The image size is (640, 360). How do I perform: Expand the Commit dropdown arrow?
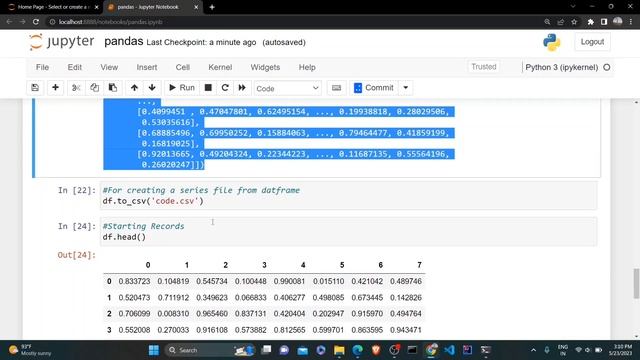click(x=406, y=88)
